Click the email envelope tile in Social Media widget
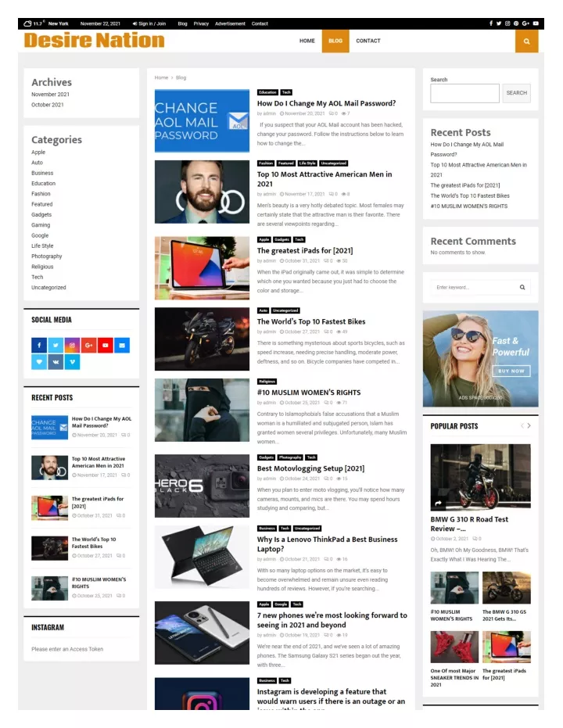The image size is (563, 728). coord(122,345)
